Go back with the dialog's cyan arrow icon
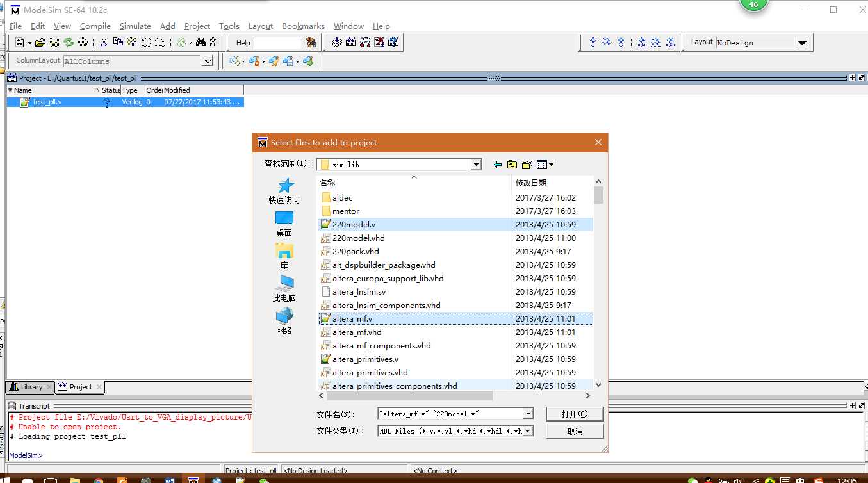The height and width of the screenshot is (483, 868). click(497, 165)
